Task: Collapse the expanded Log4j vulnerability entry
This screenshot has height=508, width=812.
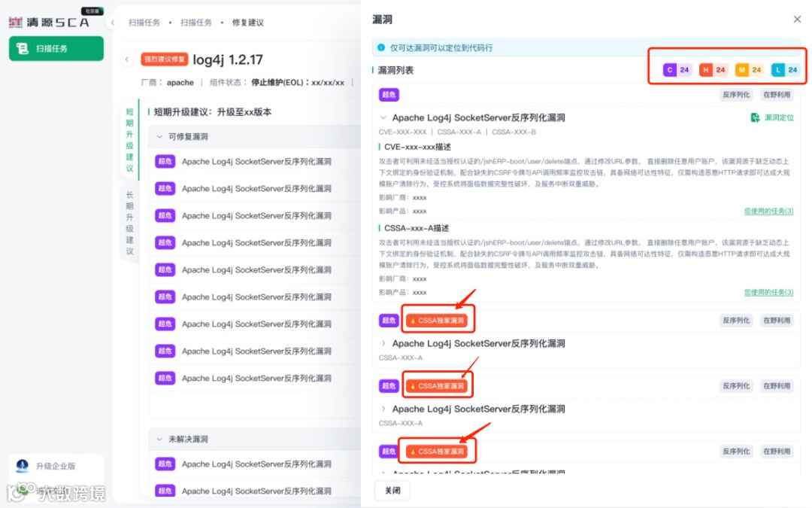Action: [383, 117]
